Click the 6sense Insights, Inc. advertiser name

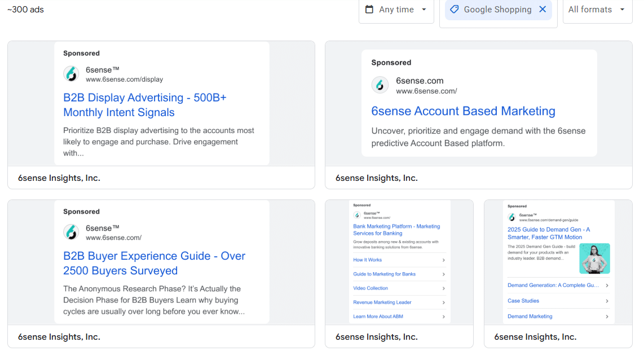coord(59,177)
